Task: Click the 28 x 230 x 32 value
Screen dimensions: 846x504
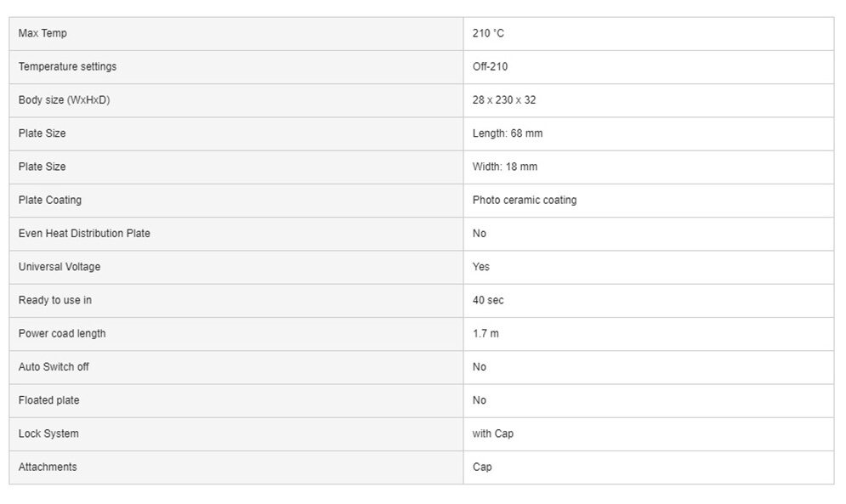Action: [x=504, y=99]
